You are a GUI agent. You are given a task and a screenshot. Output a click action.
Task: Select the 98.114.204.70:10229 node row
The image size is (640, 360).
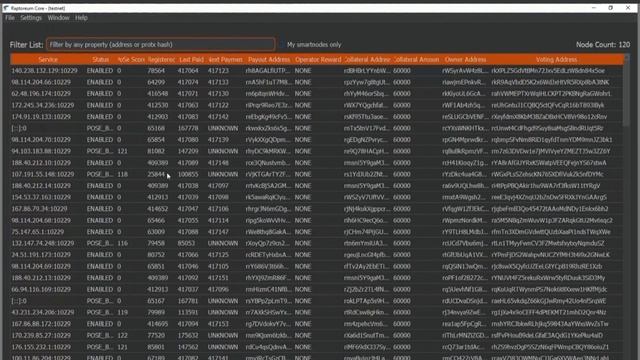point(317,140)
